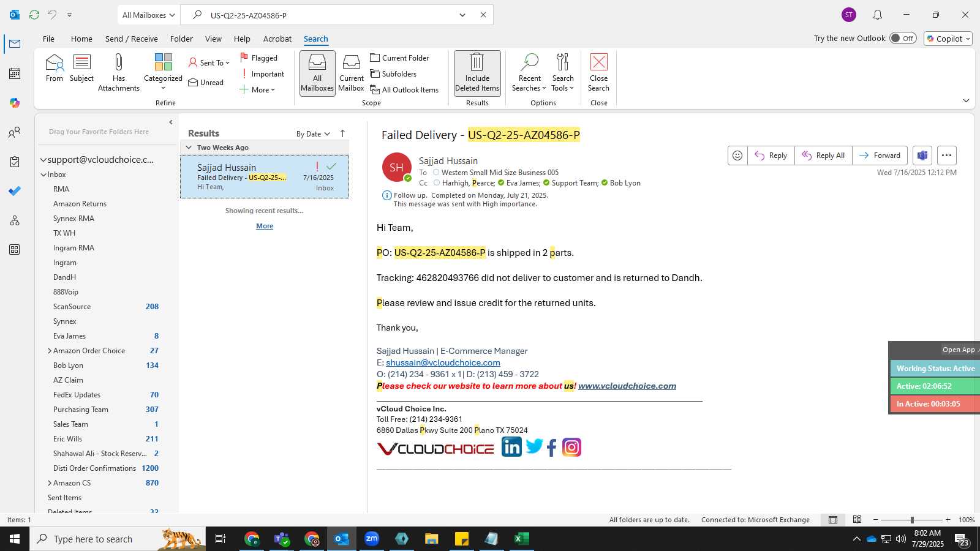Open the Categorized dropdown
Viewport: 980px width, 551px height.
[163, 72]
